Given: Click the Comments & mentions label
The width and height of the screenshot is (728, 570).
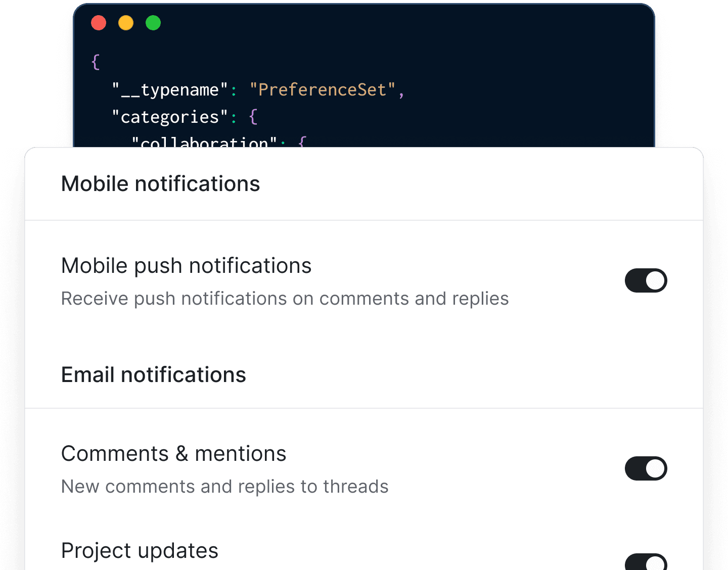Looking at the screenshot, I should click(173, 453).
